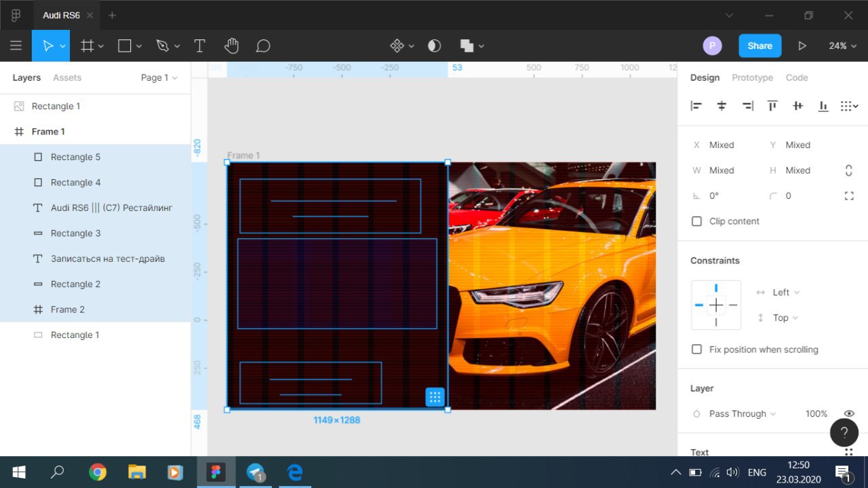Align selection to bottom

click(x=823, y=106)
